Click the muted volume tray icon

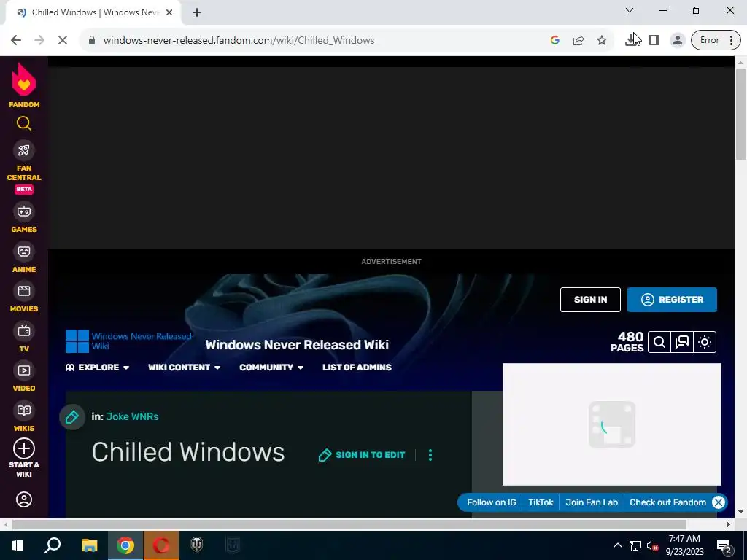tap(652, 545)
